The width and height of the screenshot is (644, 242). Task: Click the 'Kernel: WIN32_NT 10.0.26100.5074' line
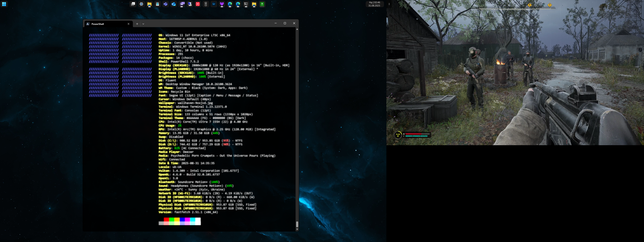coord(193,46)
